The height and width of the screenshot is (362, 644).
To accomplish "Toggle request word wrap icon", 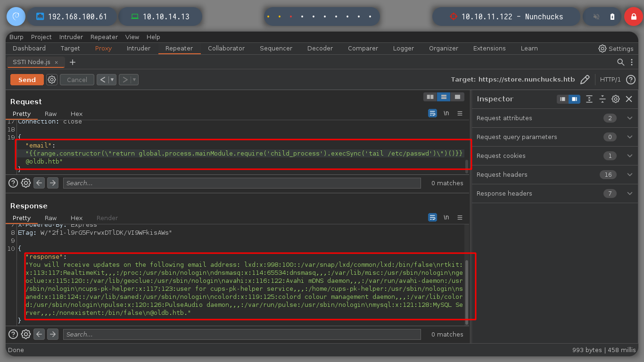I will coord(432,114).
